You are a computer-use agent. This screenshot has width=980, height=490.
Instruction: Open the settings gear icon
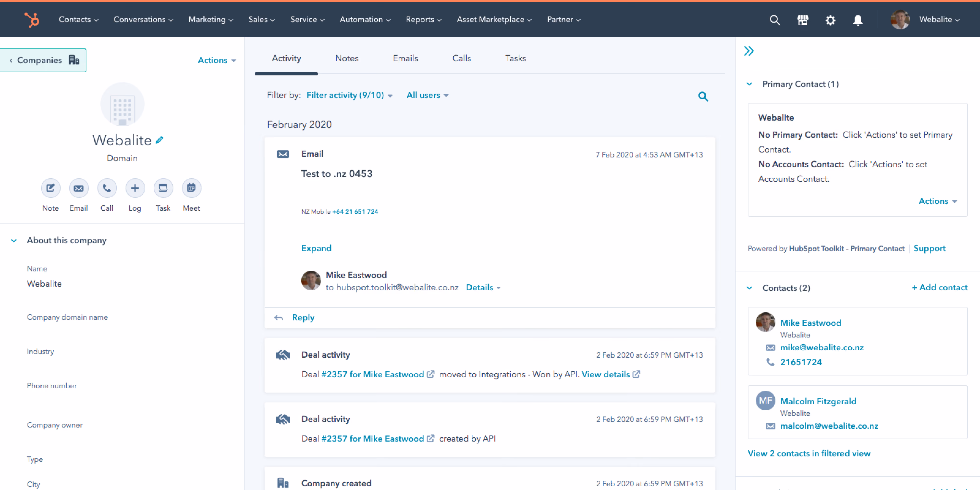830,20
